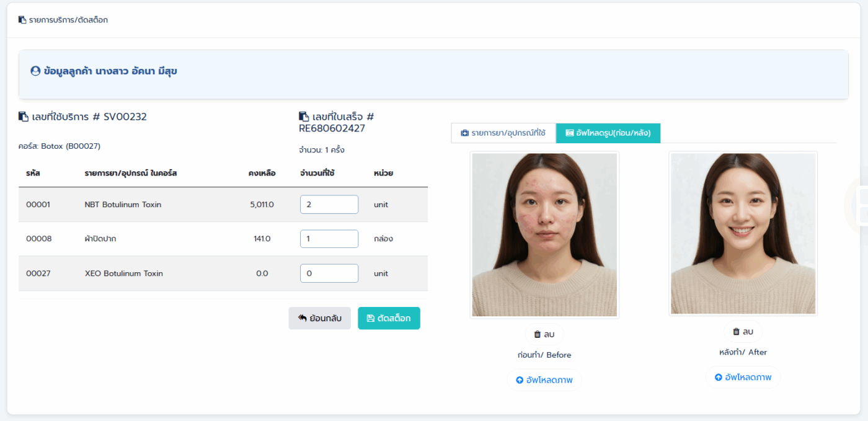Edit quantity field for ผ้าปิดปาก
The width and height of the screenshot is (868, 421).
(x=329, y=239)
